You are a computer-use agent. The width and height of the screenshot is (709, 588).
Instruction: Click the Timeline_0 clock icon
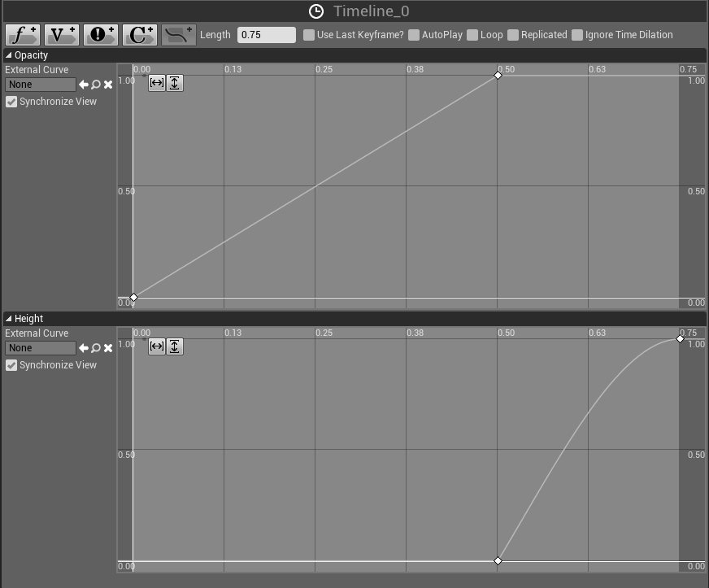point(316,11)
